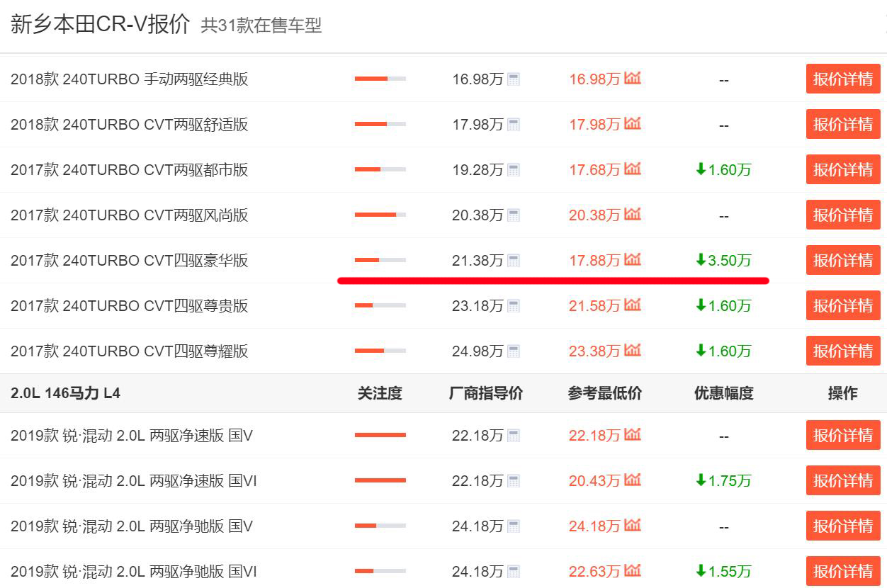
Task: Open 2018款 240TURBO 手动两驱经典版 model link
Action: pyautogui.click(x=130, y=79)
